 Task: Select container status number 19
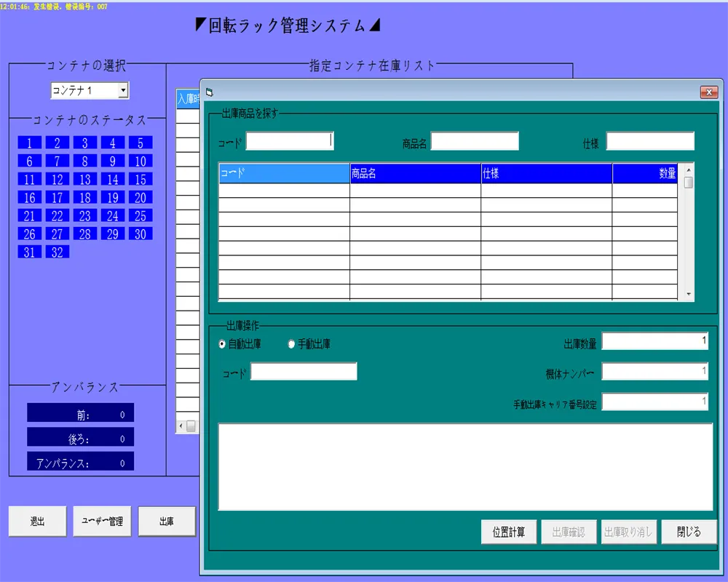point(113,197)
